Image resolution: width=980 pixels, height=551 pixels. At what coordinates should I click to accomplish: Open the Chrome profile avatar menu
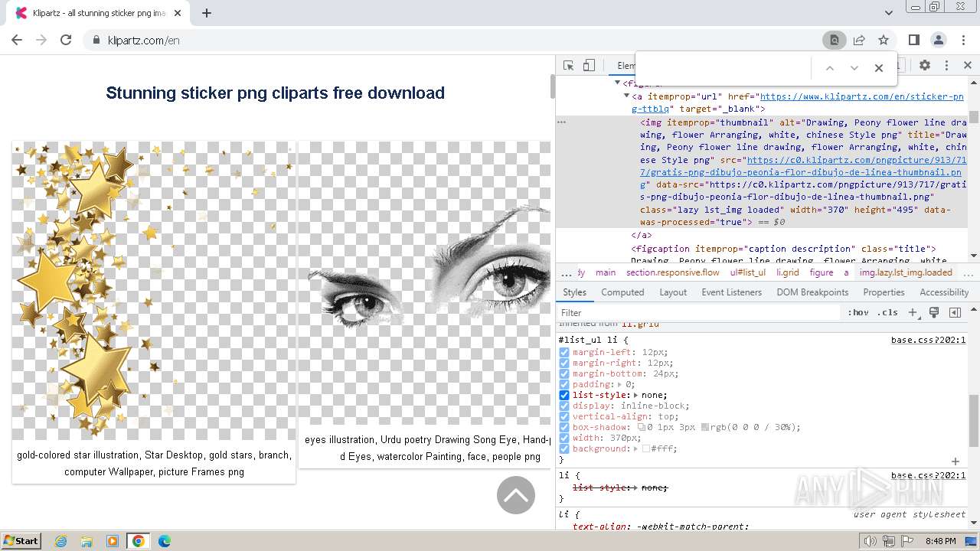point(939,41)
